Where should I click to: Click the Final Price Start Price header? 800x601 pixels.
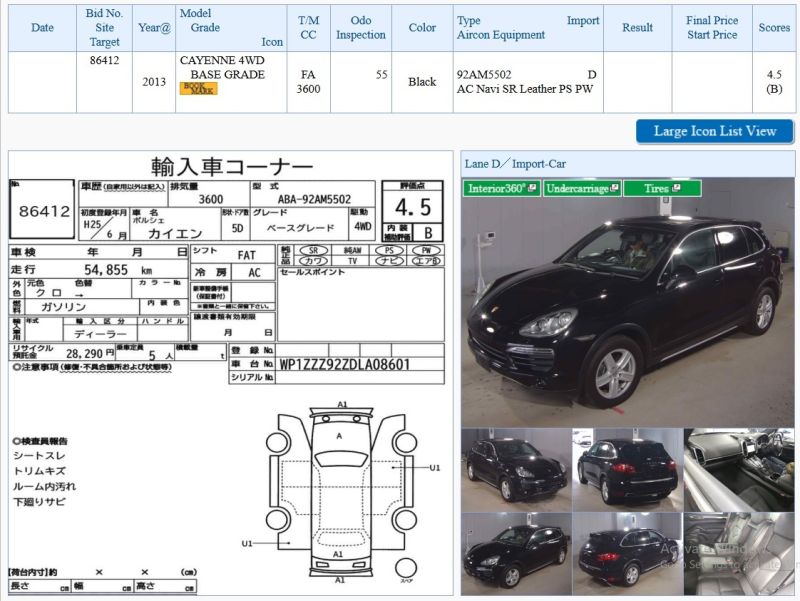tap(712, 28)
